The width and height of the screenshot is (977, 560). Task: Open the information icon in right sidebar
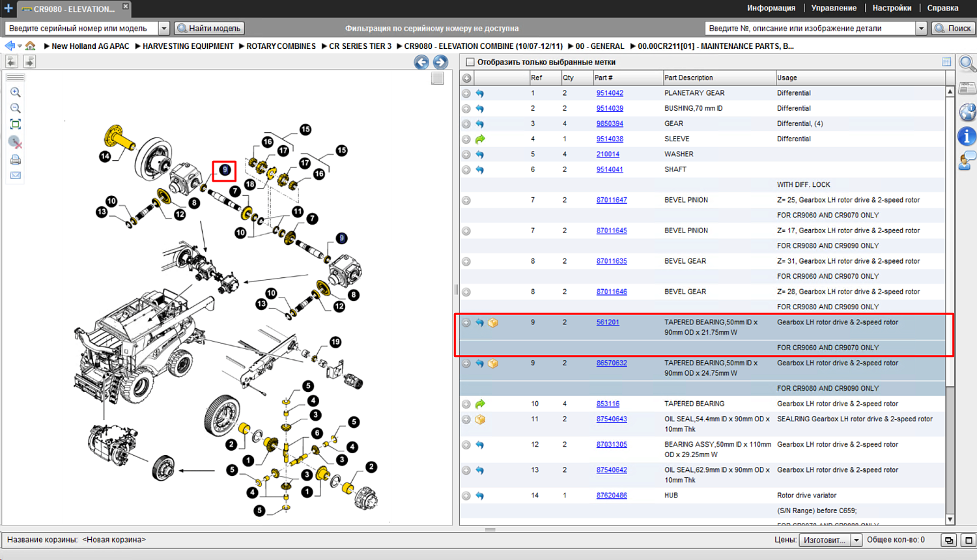tap(967, 136)
